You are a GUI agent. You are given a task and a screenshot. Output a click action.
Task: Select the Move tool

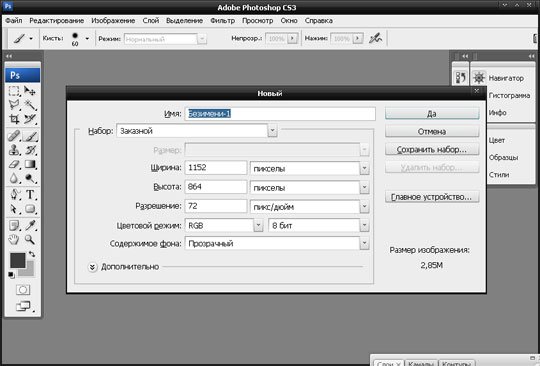[30, 91]
